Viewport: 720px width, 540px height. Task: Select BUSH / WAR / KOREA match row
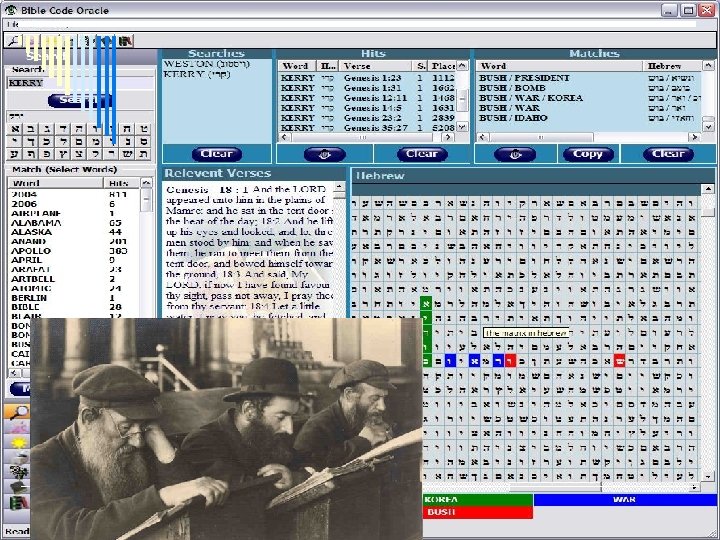tap(589, 98)
